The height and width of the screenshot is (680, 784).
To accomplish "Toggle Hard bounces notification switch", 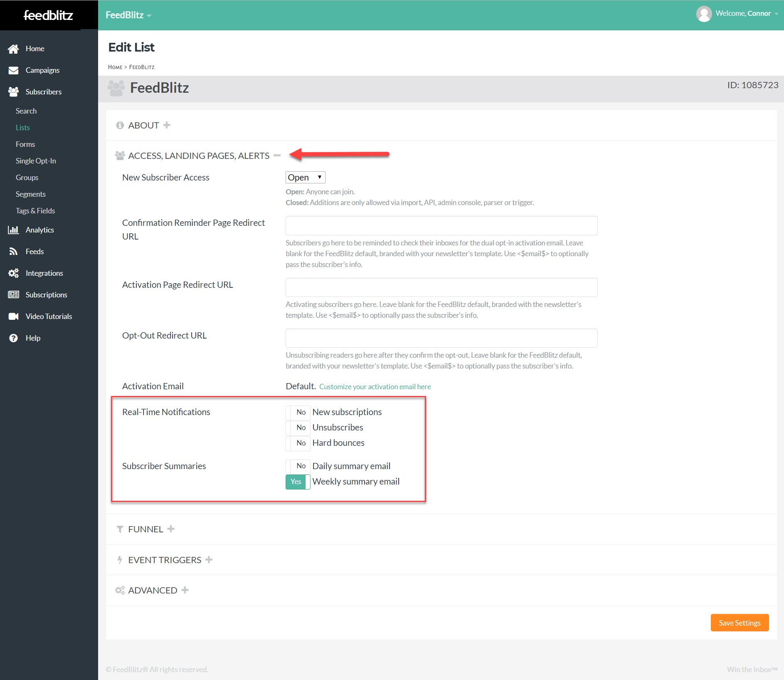I will tap(298, 443).
